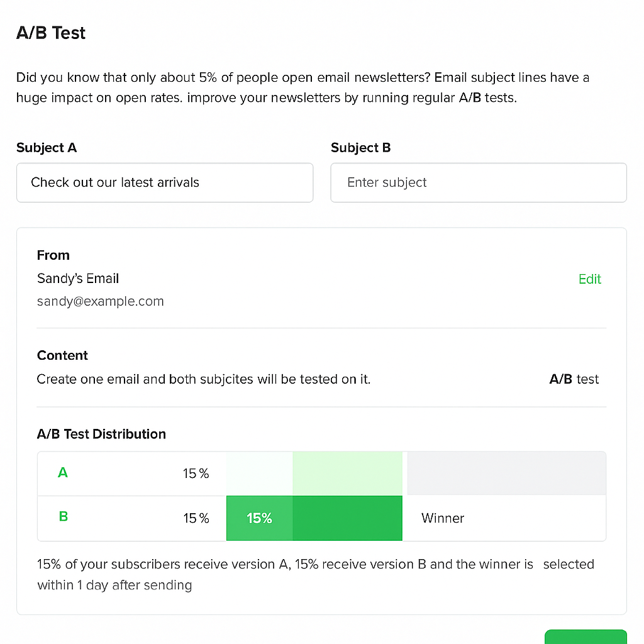Toggle the 15% value for version A

pos(196,473)
